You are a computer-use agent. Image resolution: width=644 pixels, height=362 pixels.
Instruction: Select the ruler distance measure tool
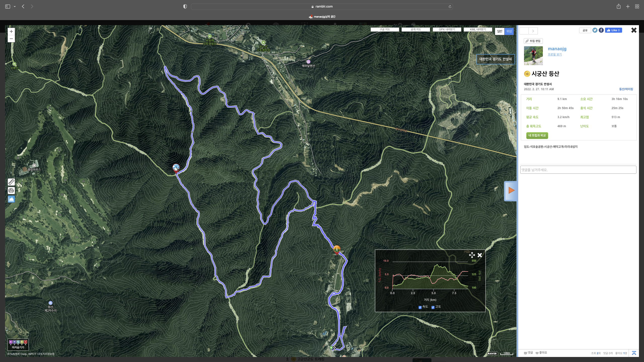click(x=11, y=182)
